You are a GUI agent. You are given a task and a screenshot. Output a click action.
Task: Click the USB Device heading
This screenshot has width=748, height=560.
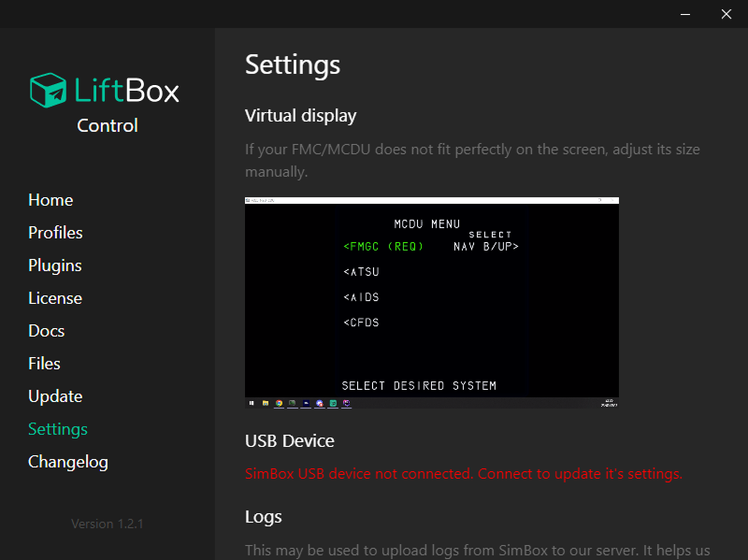[290, 441]
